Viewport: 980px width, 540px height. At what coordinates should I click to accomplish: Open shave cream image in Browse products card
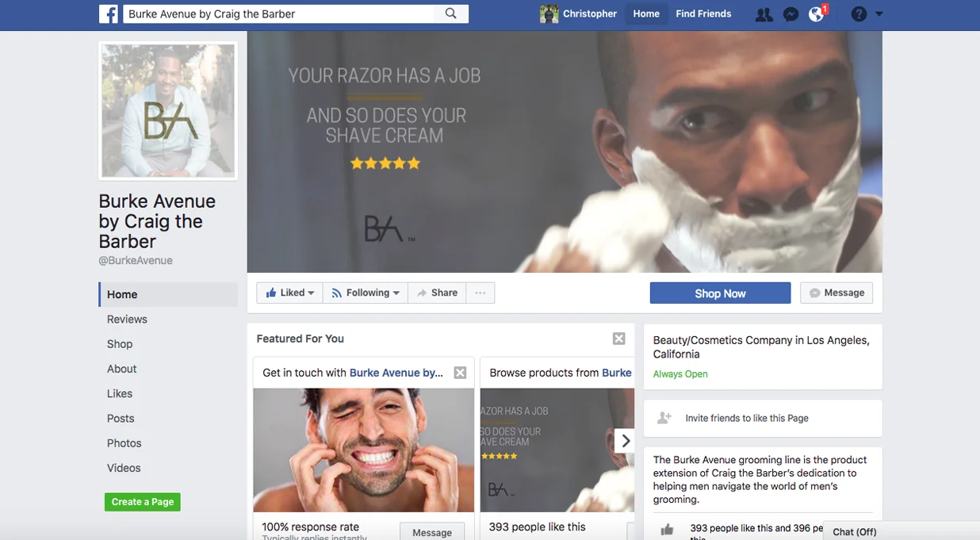pos(557,450)
